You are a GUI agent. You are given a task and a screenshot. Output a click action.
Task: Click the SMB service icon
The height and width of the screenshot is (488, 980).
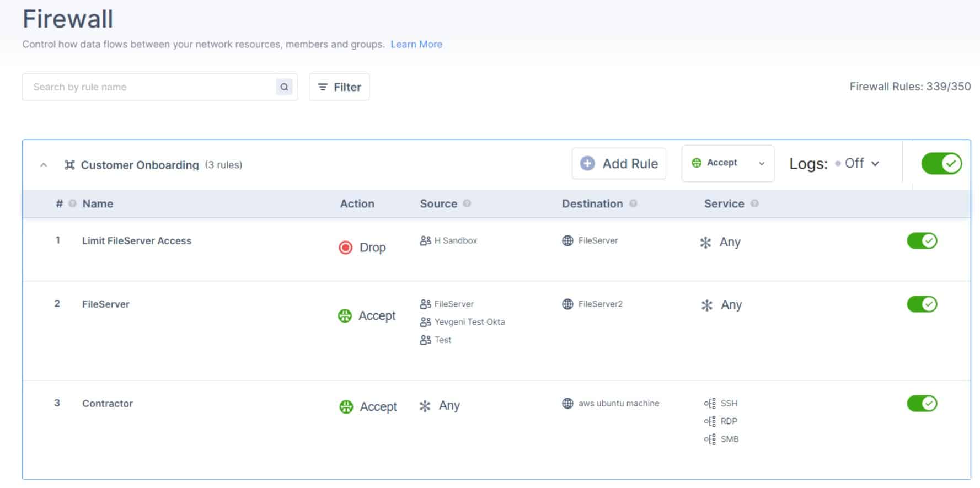pyautogui.click(x=710, y=439)
